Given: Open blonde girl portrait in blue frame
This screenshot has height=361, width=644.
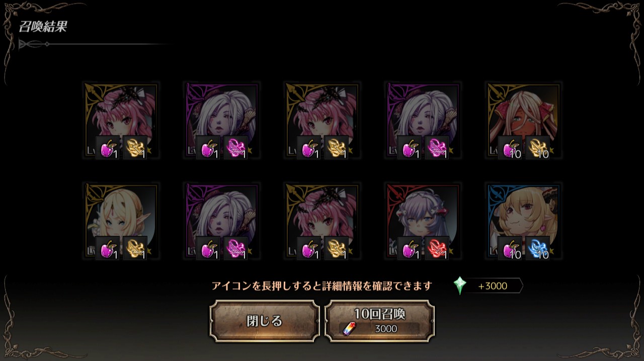Looking at the screenshot, I should [524, 222].
